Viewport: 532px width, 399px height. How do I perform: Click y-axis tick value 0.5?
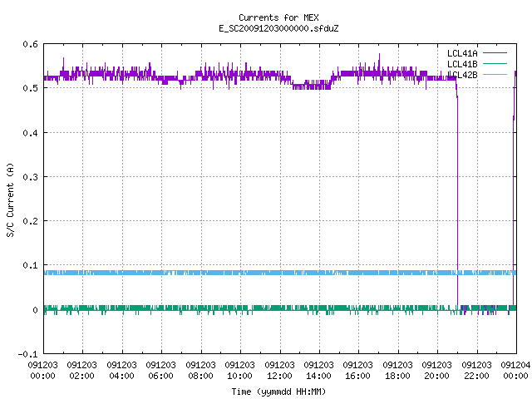pyautogui.click(x=30, y=88)
